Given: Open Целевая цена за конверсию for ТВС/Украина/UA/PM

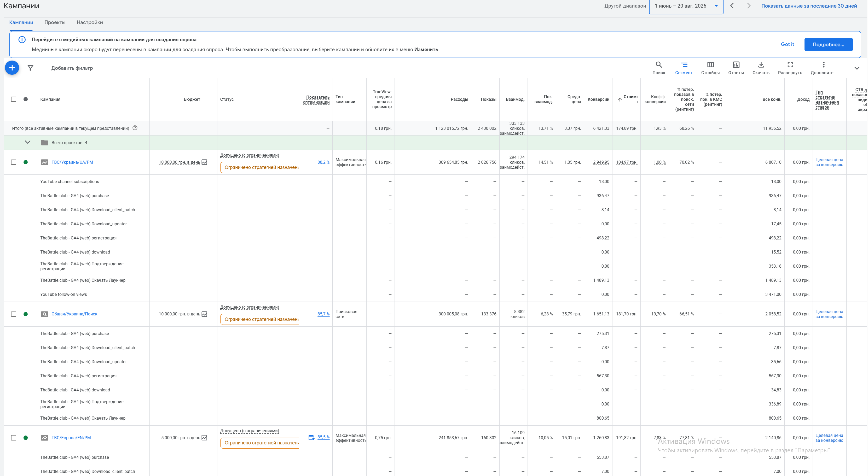Looking at the screenshot, I should [x=829, y=162].
